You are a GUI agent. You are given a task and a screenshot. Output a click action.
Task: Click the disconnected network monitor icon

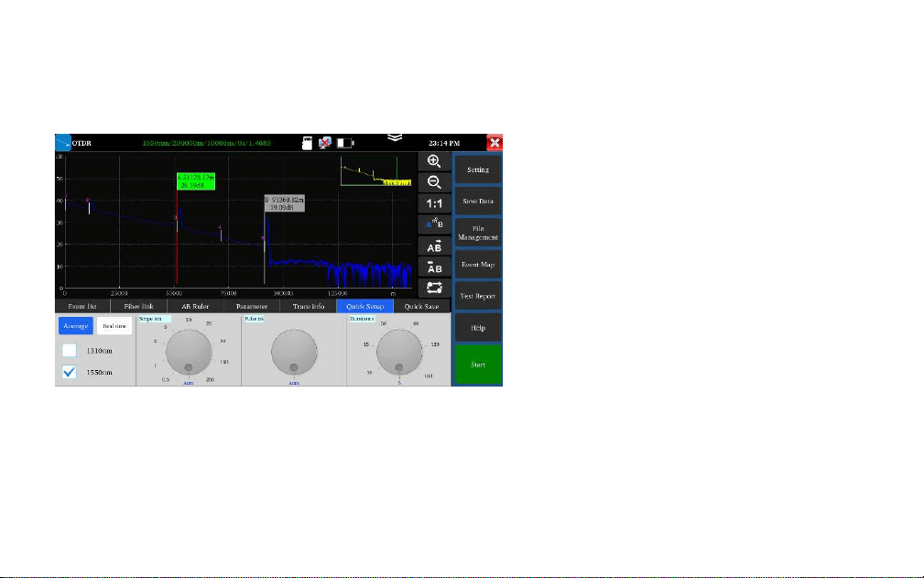pos(325,143)
